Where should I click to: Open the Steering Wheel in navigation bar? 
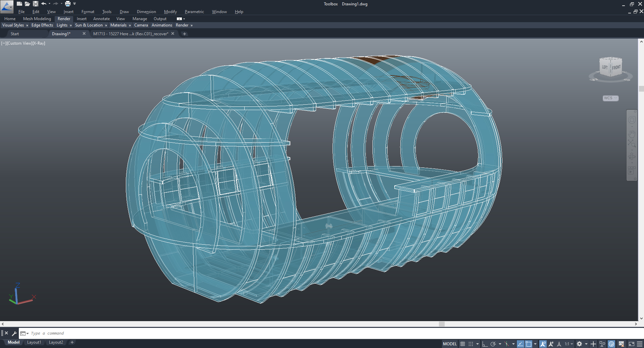pyautogui.click(x=632, y=120)
